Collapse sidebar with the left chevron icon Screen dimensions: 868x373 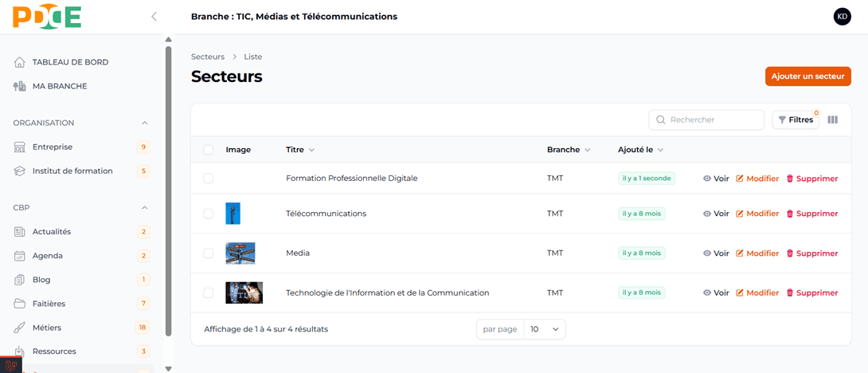pos(154,17)
